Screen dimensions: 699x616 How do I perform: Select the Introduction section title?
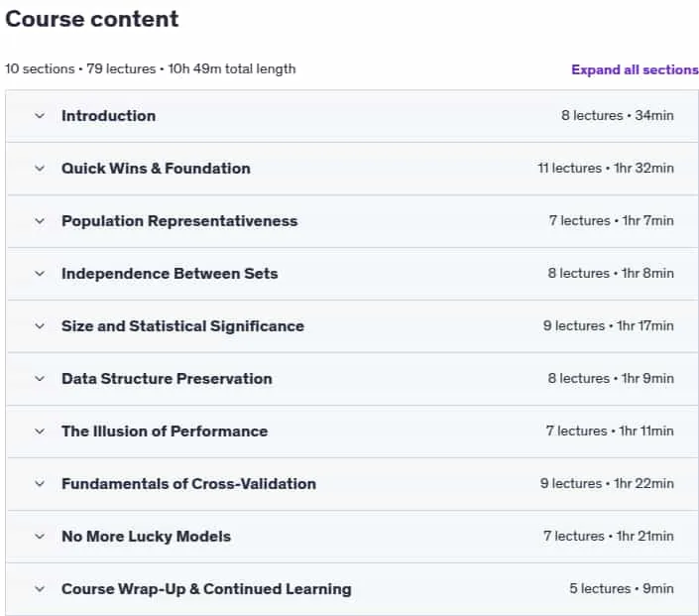pos(109,116)
